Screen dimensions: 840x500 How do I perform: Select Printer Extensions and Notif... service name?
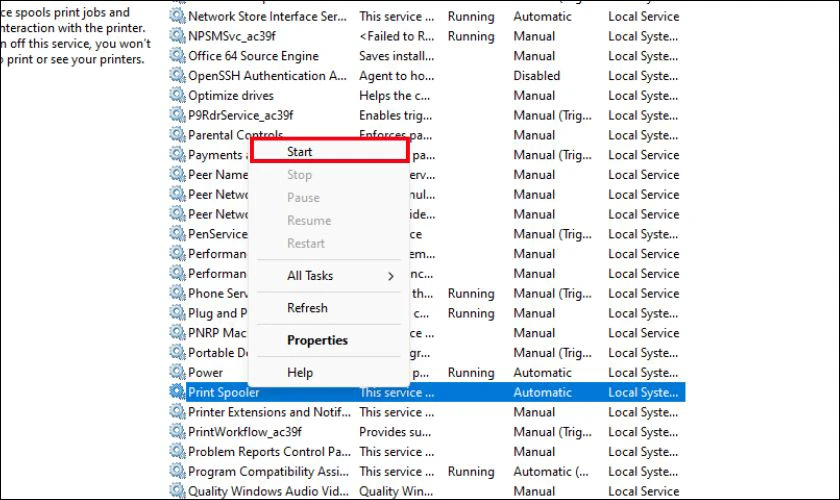(269, 412)
